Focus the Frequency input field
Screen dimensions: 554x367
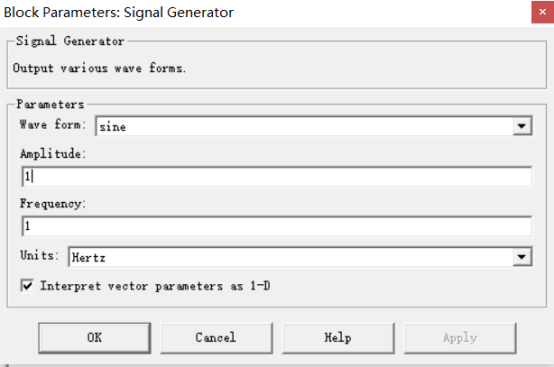point(277,226)
